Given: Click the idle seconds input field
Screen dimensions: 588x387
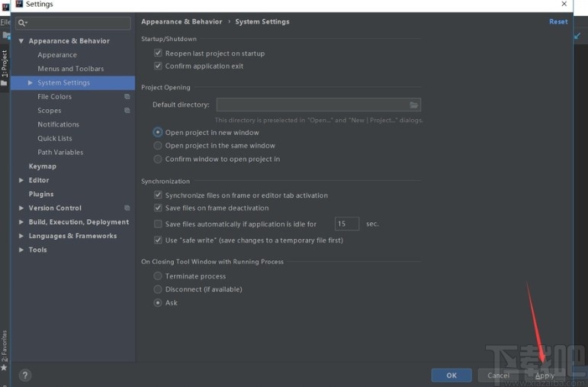Looking at the screenshot, I should (x=346, y=224).
